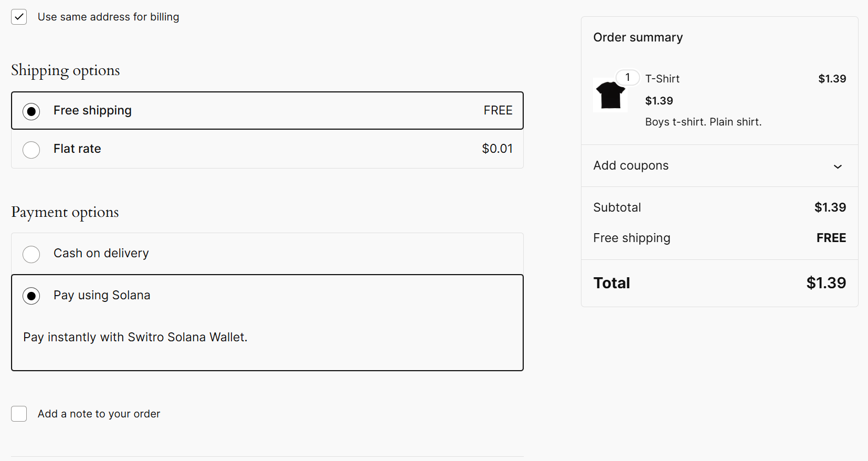Click the Flat rate option label

pyautogui.click(x=77, y=149)
